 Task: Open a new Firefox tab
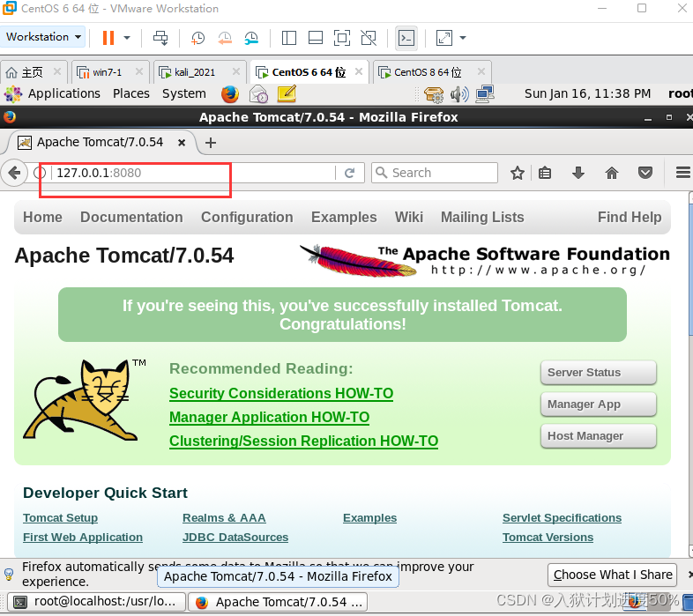pos(211,143)
